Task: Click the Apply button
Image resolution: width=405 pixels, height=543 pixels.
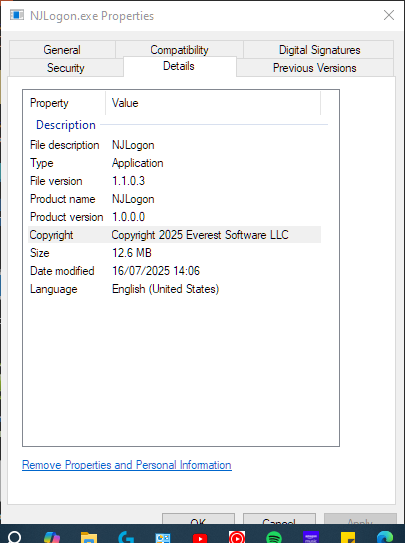Action: click(x=360, y=519)
